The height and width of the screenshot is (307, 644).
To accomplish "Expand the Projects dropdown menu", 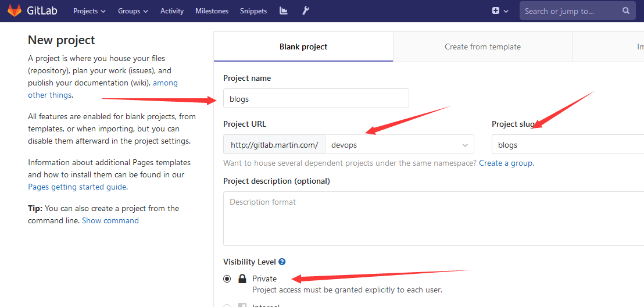I will 89,11.
